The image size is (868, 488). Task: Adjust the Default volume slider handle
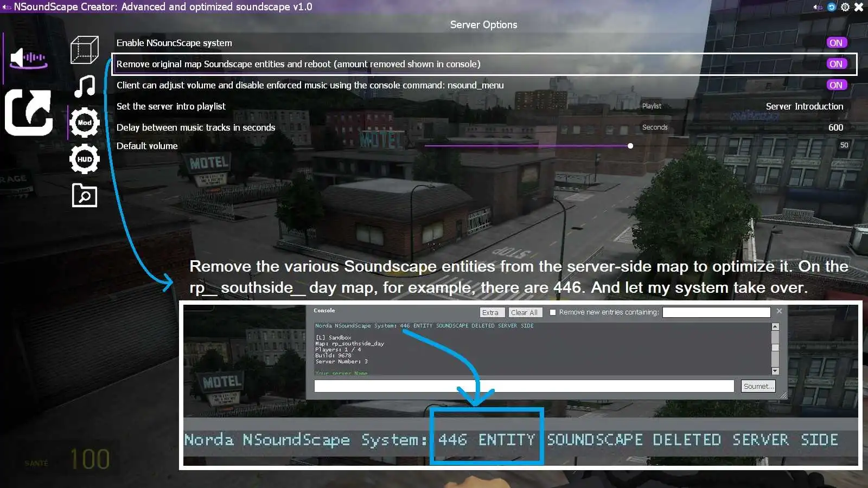[x=630, y=145]
